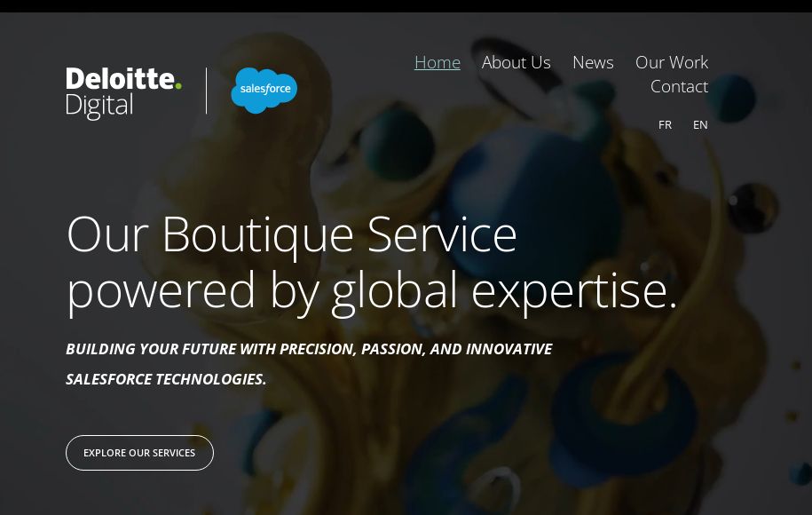Viewport: 812px width, 515px height.
Task: Go to the Our Work page
Action: (671, 62)
